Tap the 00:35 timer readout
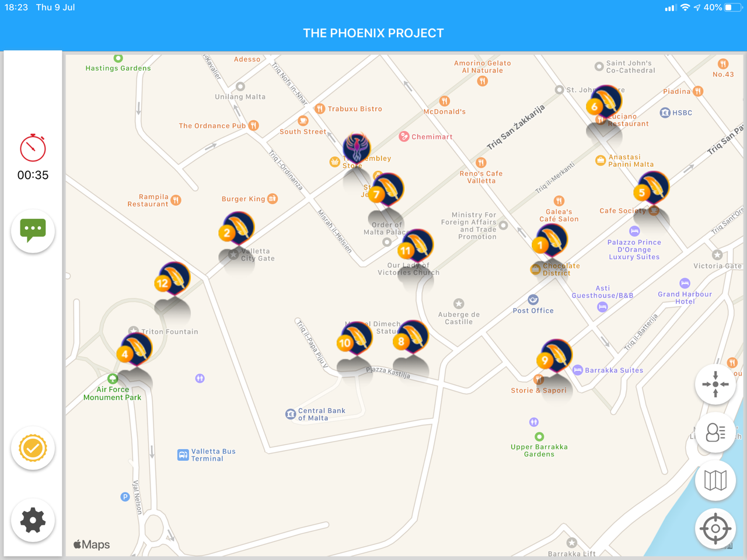The width and height of the screenshot is (747, 560). point(33,175)
